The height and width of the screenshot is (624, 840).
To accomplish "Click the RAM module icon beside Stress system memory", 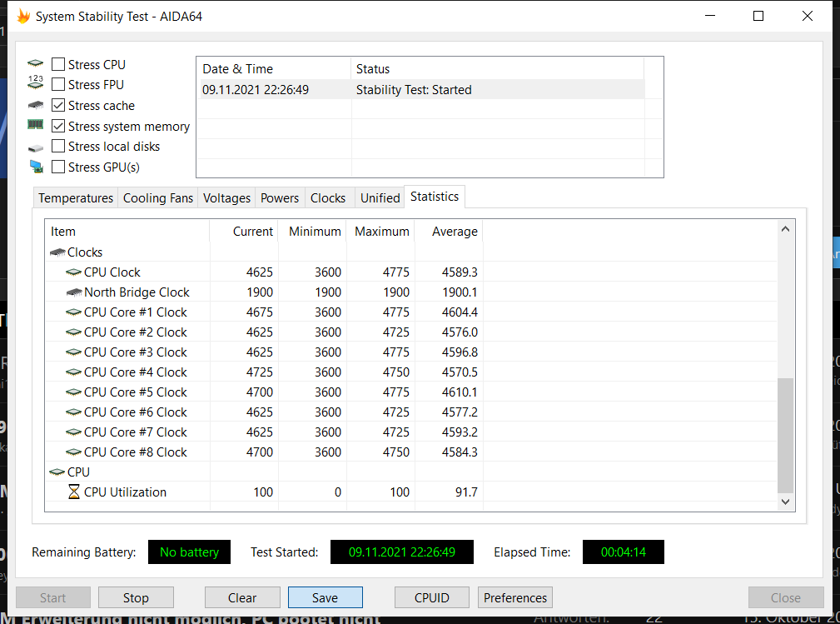I will [35, 124].
